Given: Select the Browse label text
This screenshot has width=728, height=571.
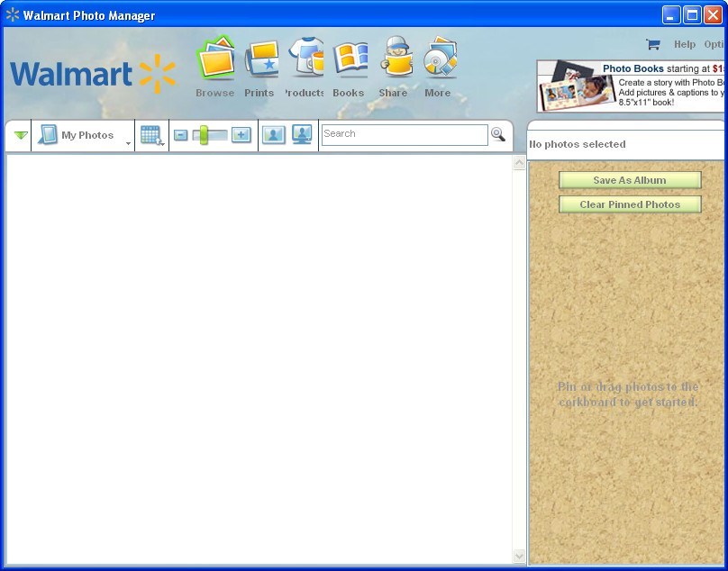Looking at the screenshot, I should pyautogui.click(x=215, y=93).
